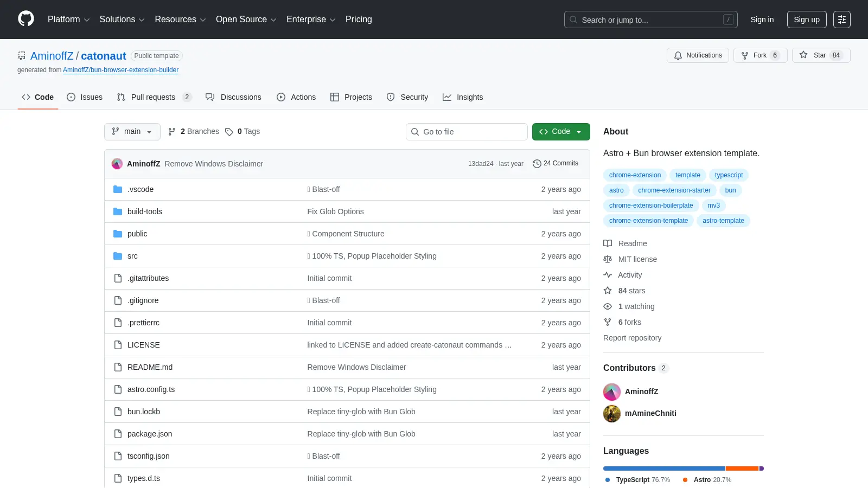
Task: Open the MIT license scale icon
Action: [608, 259]
